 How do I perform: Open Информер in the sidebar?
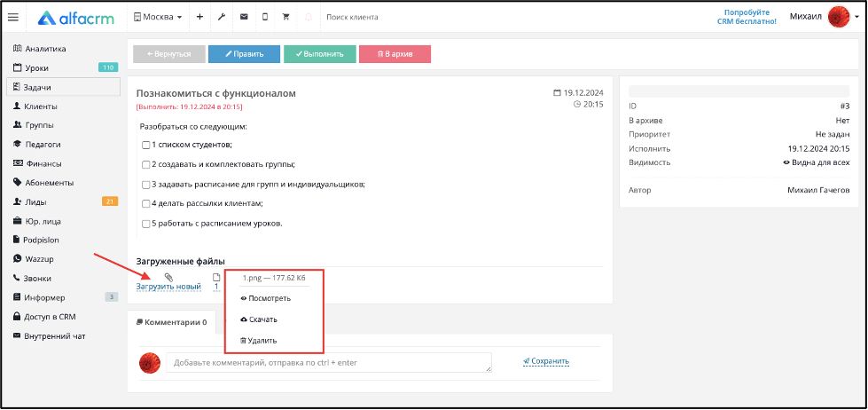[38, 297]
